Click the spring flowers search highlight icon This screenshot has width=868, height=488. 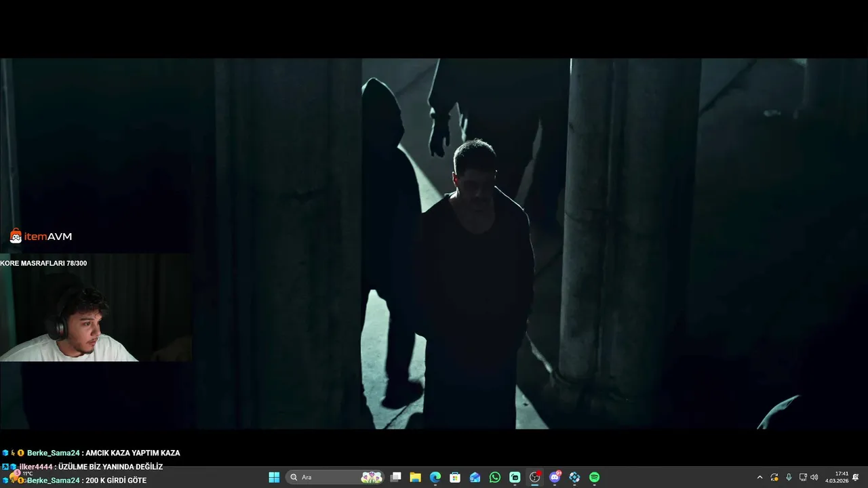pos(372,477)
